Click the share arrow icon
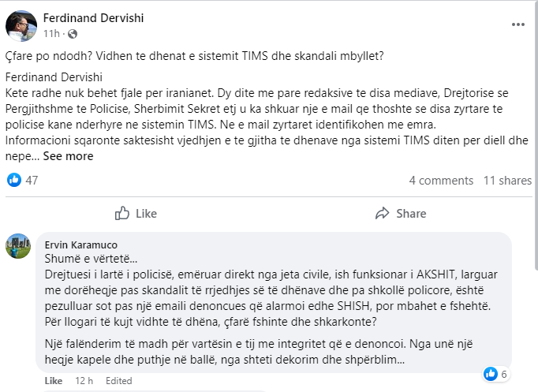538x392 pixels. click(x=383, y=213)
